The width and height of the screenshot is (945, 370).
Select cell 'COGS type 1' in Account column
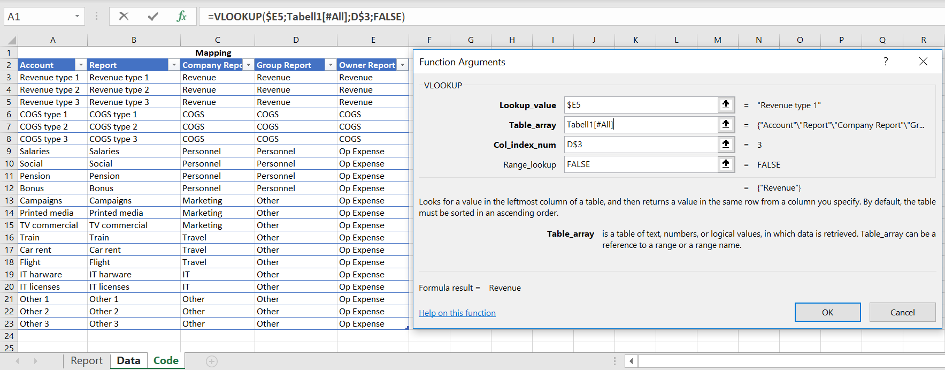[52, 114]
